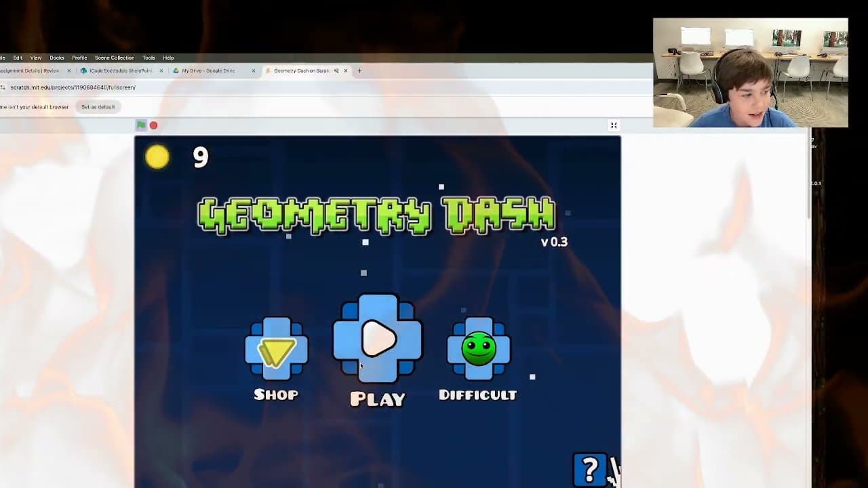Click the Set as default button
Image resolution: width=868 pixels, height=488 pixels.
98,106
